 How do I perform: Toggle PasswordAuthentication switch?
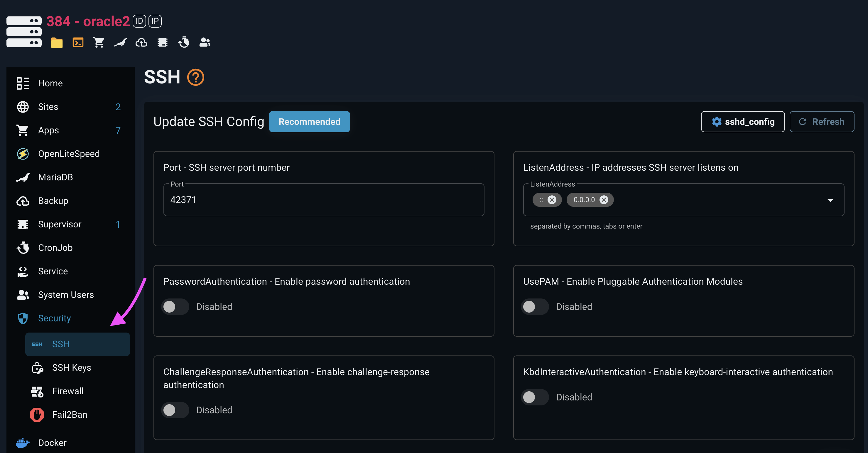click(x=175, y=307)
